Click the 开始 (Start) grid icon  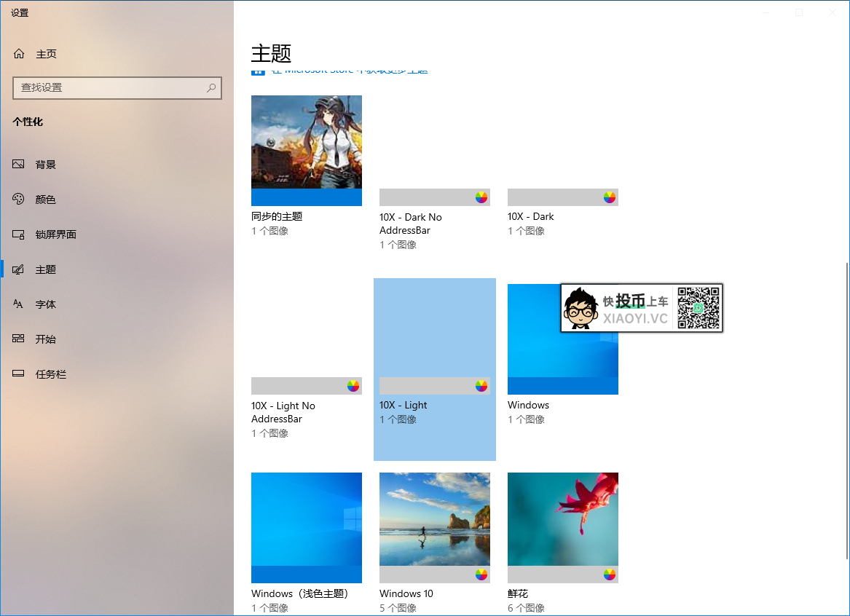(x=18, y=339)
